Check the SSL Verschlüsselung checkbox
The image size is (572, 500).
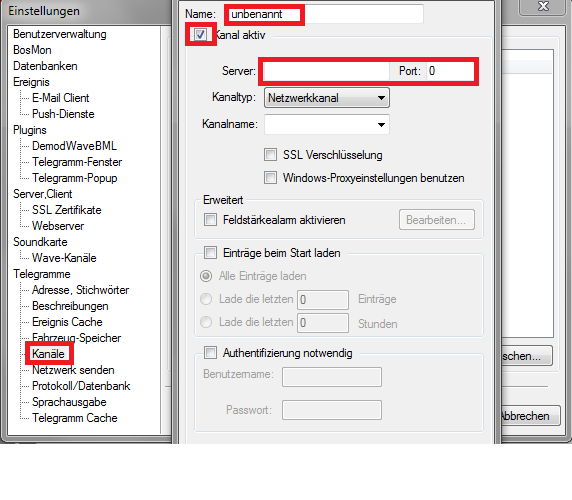point(270,155)
